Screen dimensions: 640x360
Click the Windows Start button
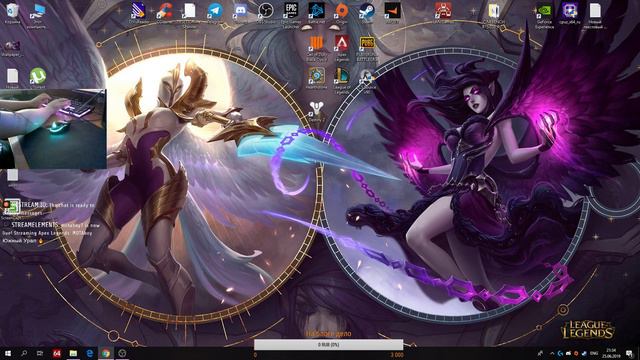[x=8, y=353]
